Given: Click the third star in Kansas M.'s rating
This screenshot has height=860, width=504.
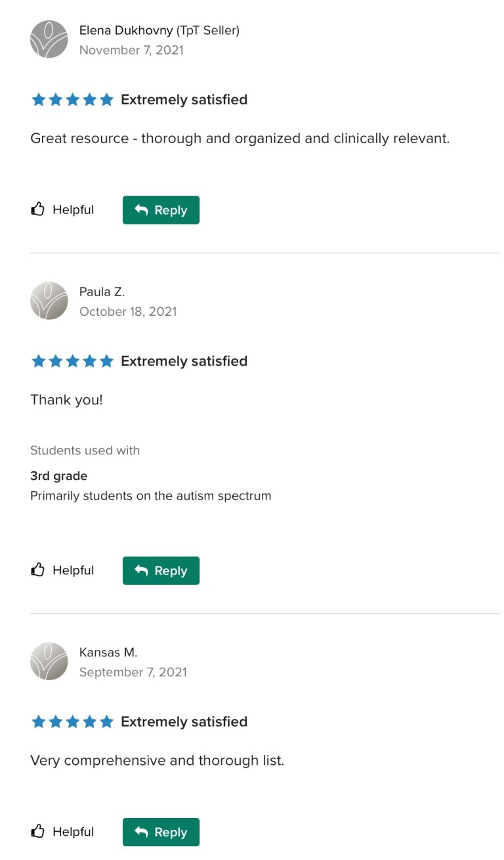Looking at the screenshot, I should point(72,721).
